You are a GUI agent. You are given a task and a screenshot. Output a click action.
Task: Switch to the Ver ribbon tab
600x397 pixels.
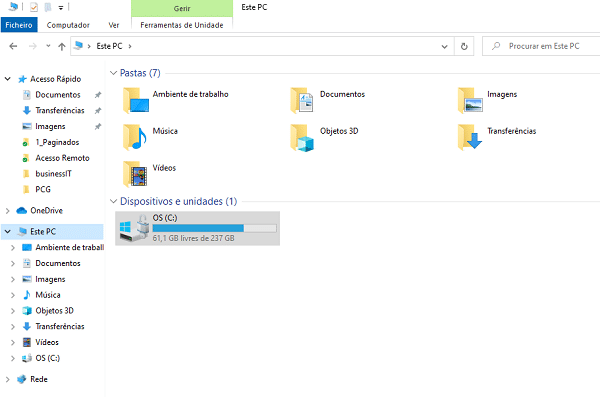point(114,25)
